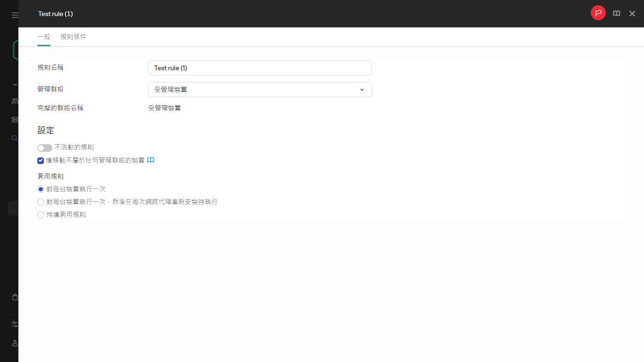644x362 pixels.
Task: Open the administration servers sidebar icon
Action: pos(15,119)
